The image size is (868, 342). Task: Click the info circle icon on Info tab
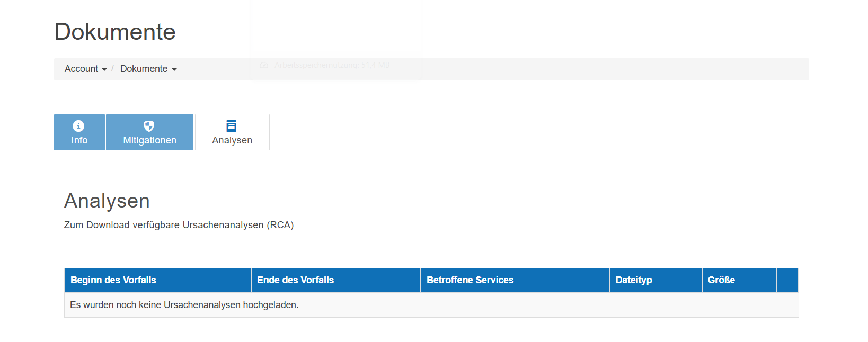coord(78,126)
